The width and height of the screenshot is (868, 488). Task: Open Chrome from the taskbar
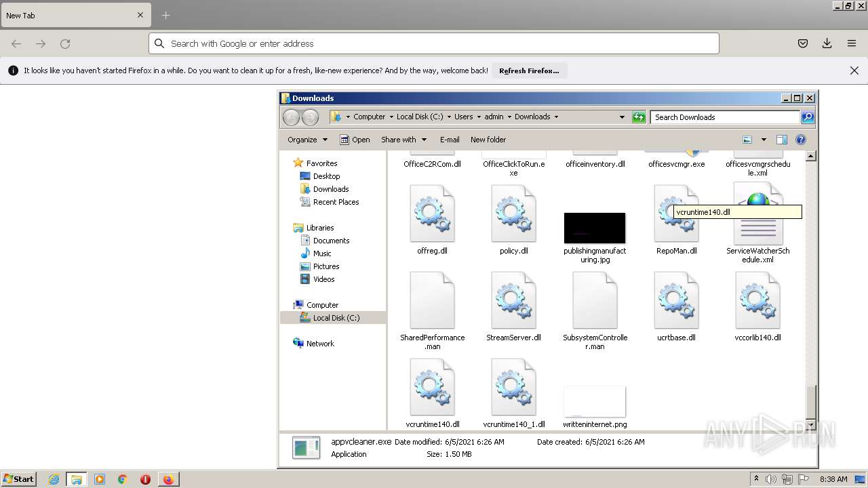[123, 479]
